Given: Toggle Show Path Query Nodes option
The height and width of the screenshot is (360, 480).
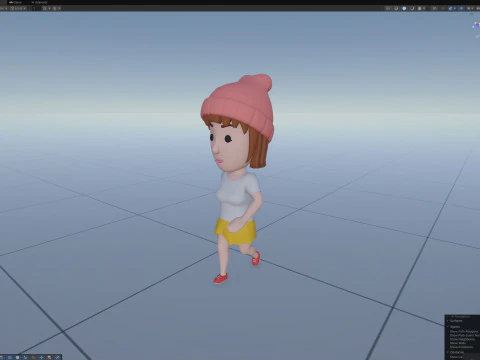Looking at the screenshot, I should (x=465, y=335).
